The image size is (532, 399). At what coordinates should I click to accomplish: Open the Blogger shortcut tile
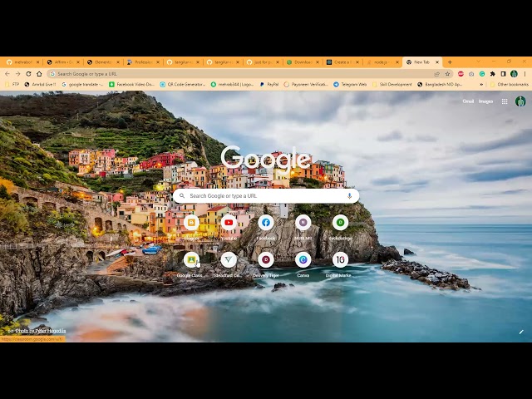click(191, 223)
